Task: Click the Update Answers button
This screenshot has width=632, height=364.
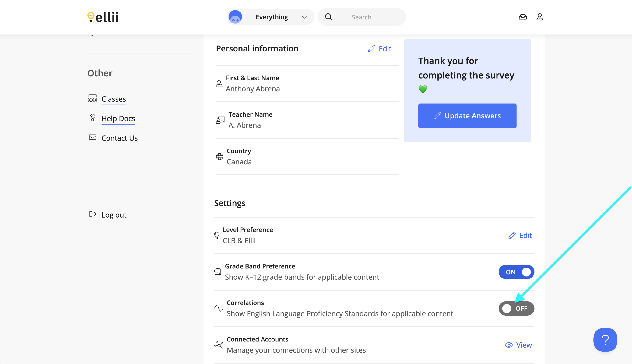Action: [467, 116]
